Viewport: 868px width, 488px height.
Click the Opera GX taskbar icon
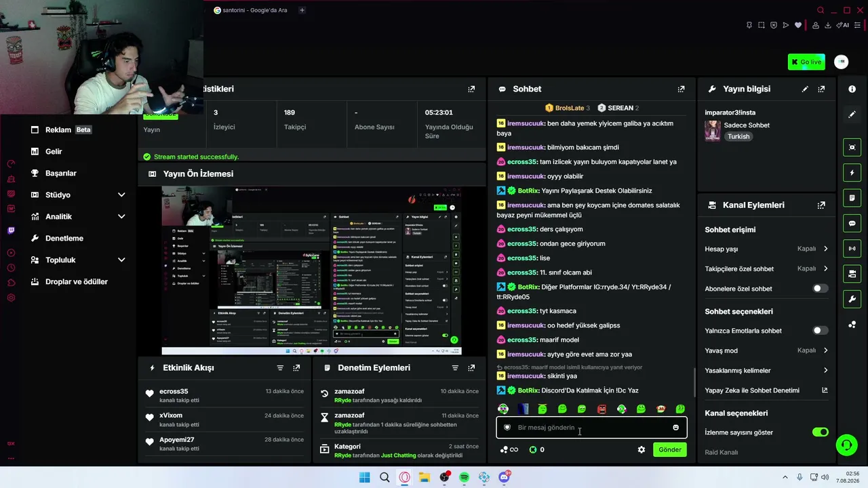coord(404,477)
